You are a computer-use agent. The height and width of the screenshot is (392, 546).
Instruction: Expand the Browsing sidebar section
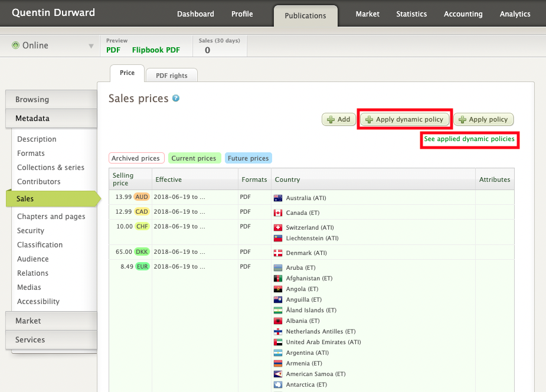point(51,100)
